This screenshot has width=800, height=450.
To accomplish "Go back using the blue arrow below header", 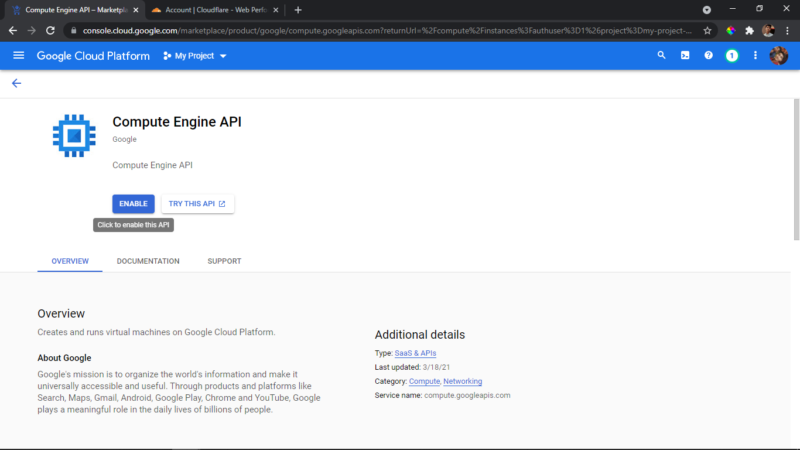I will click(16, 83).
